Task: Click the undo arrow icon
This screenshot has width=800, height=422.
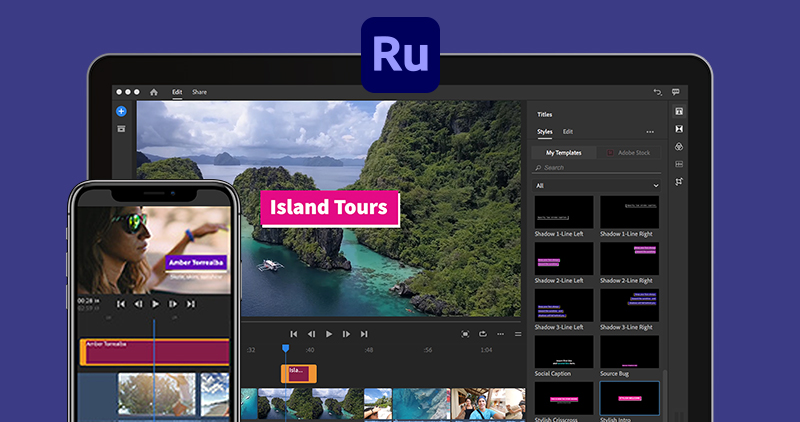Action: [x=658, y=92]
